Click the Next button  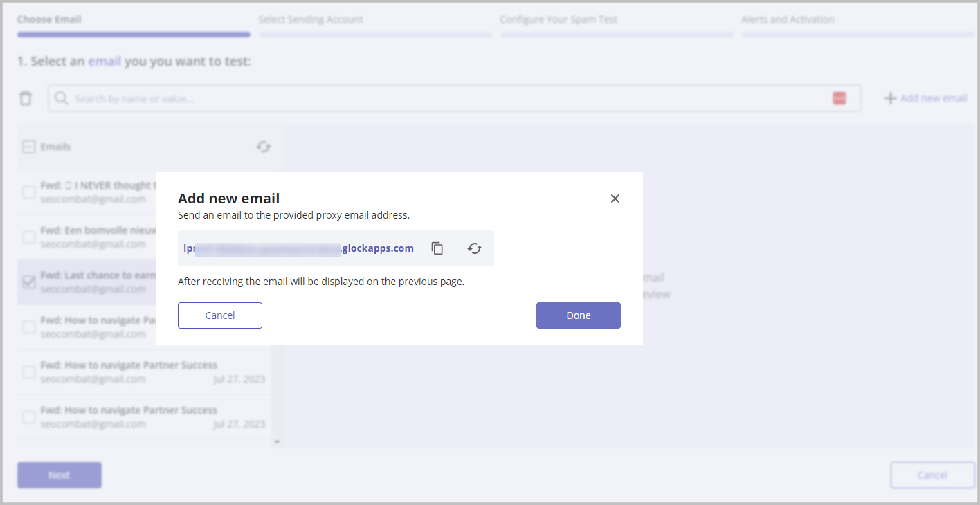(x=60, y=475)
